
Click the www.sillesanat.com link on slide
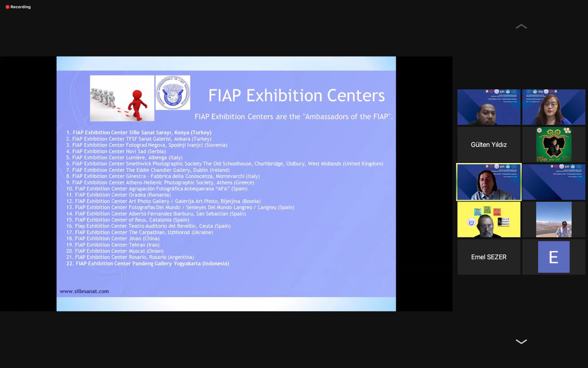(x=84, y=291)
